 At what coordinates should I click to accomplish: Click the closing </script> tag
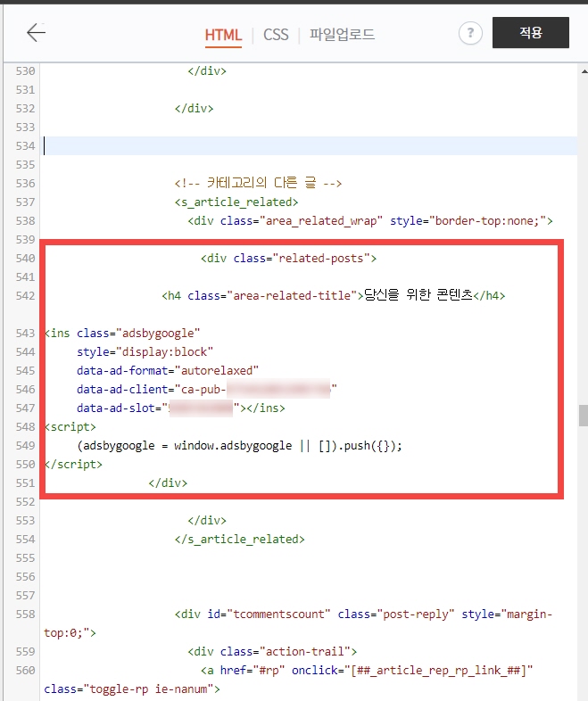click(x=73, y=465)
